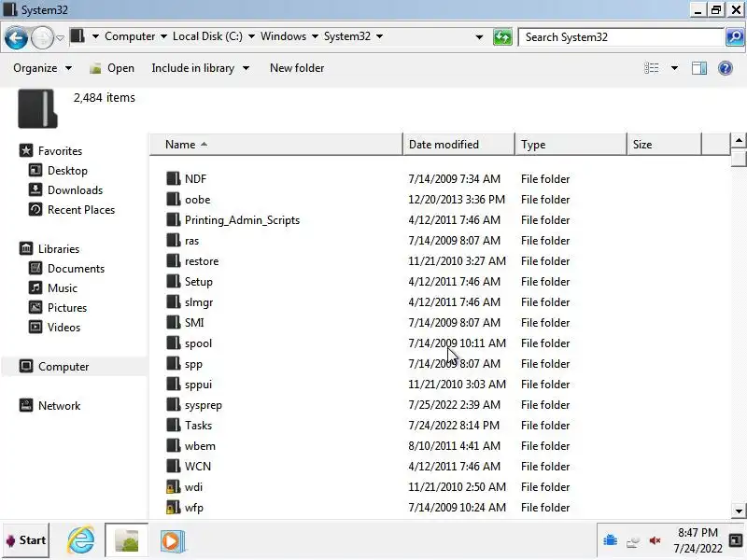Select the wbem folder icon

(173, 446)
